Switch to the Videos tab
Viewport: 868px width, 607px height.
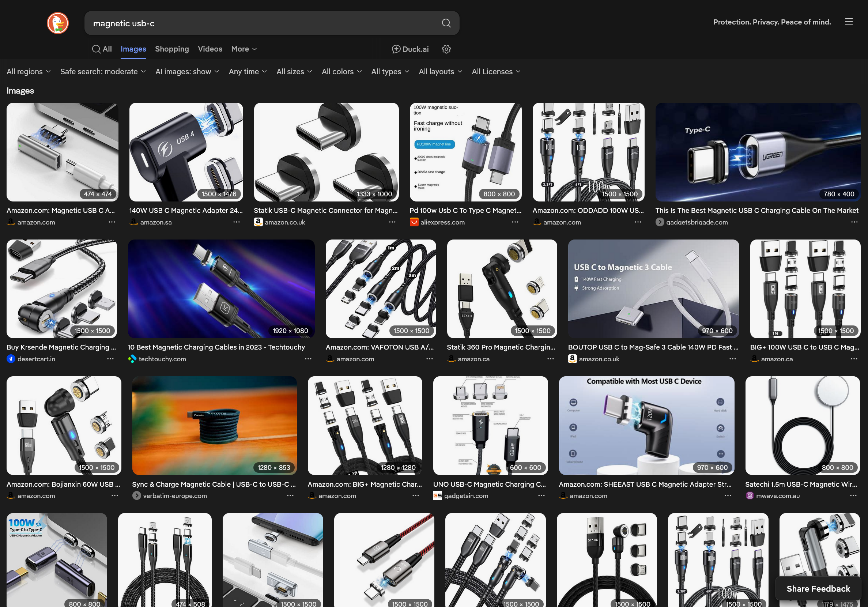coord(210,49)
